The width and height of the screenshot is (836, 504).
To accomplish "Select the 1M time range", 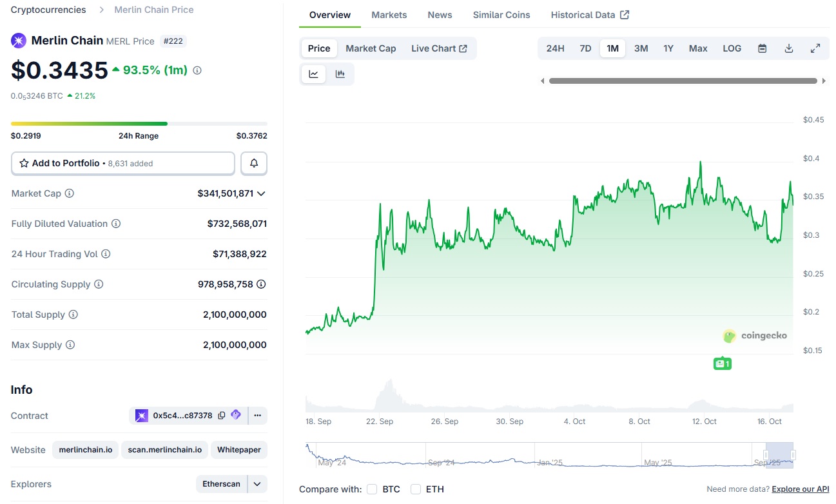I will 612,48.
